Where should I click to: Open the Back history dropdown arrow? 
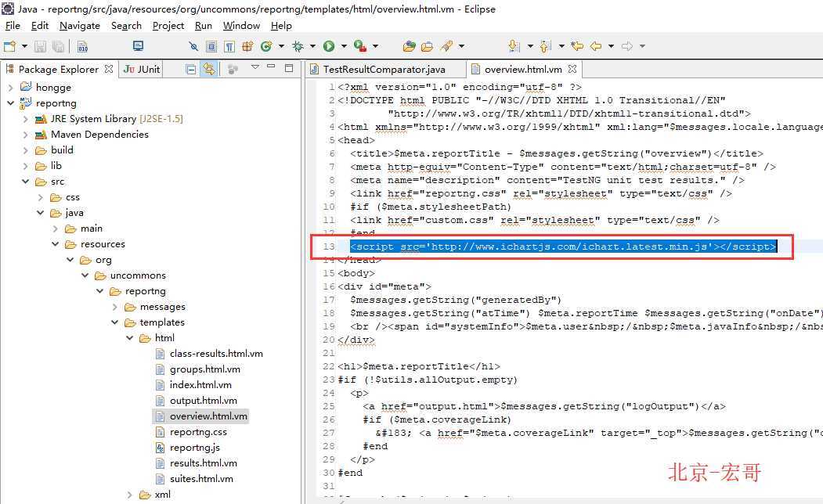[611, 47]
